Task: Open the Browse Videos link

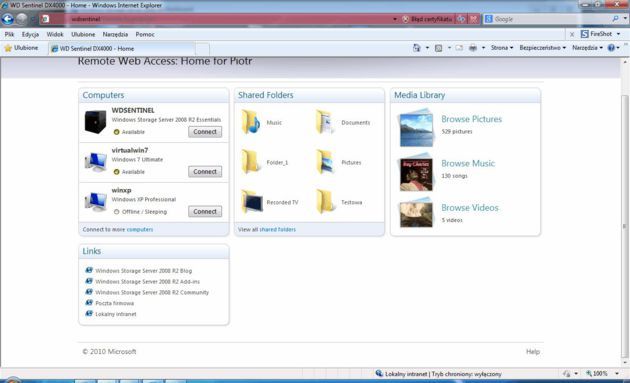Action: coord(469,207)
